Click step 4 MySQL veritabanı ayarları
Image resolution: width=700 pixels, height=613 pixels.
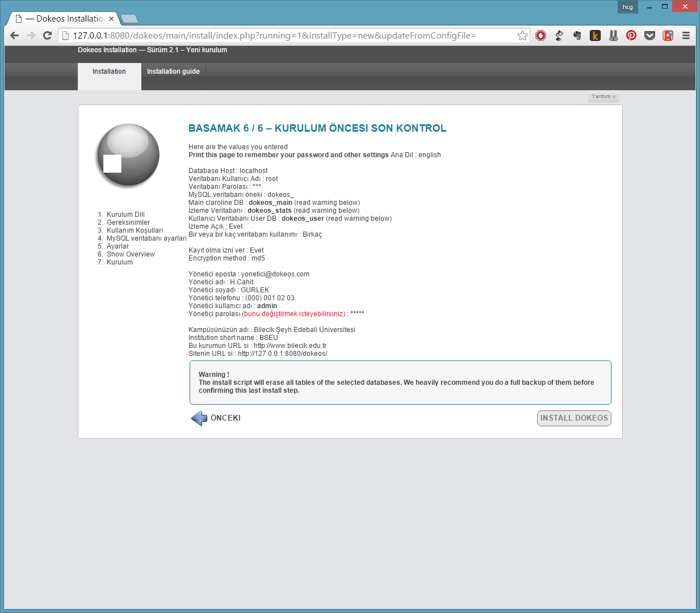[x=146, y=238]
